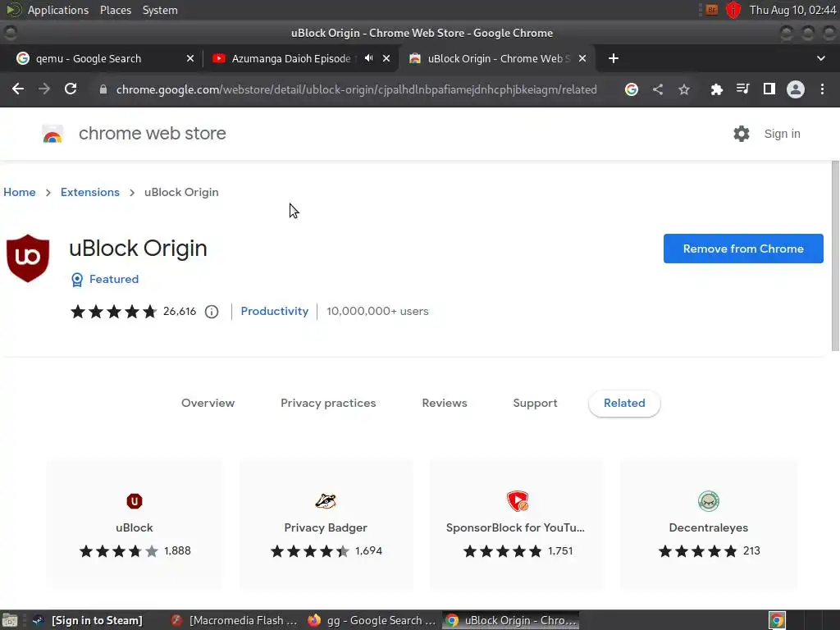Click the uBlock Origin tray icon in top panel
840x630 pixels.
[733, 10]
